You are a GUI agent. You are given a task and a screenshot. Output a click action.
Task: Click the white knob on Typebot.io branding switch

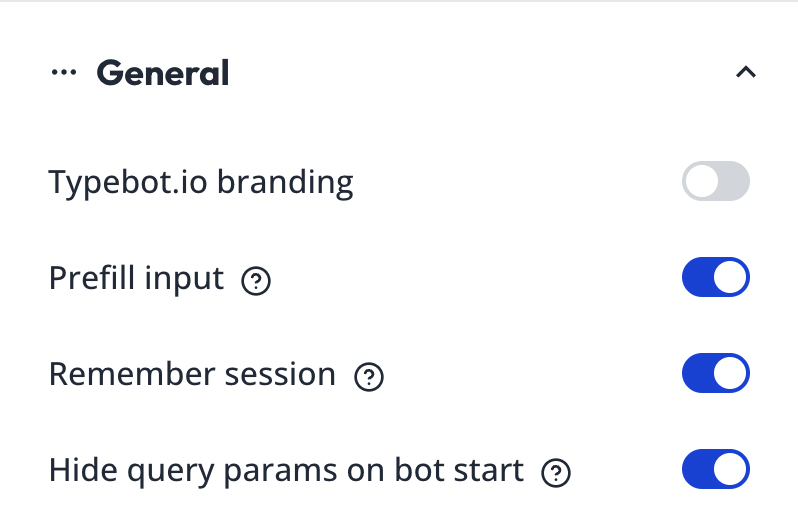(x=702, y=182)
